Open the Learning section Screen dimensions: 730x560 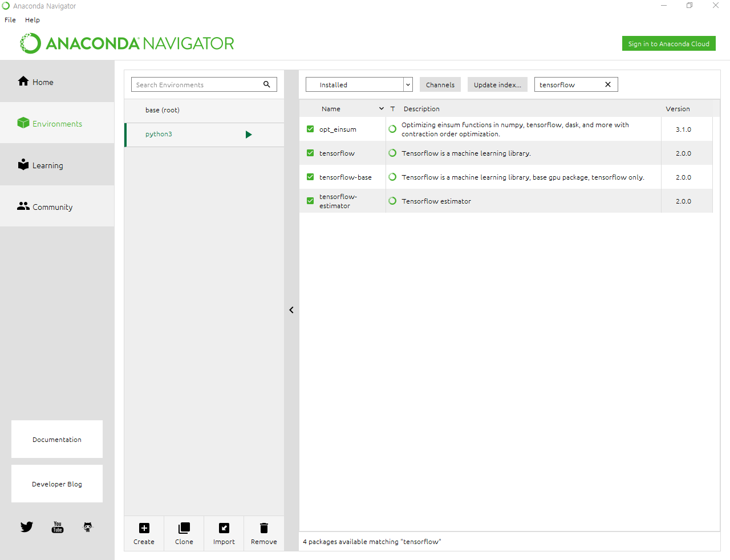(x=57, y=165)
